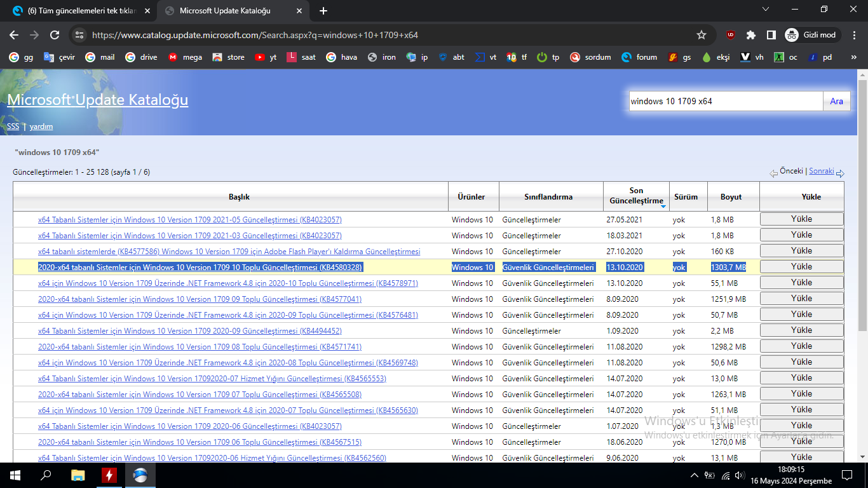Open the sordum bookmark
Image resolution: width=868 pixels, height=488 pixels.
click(590, 57)
